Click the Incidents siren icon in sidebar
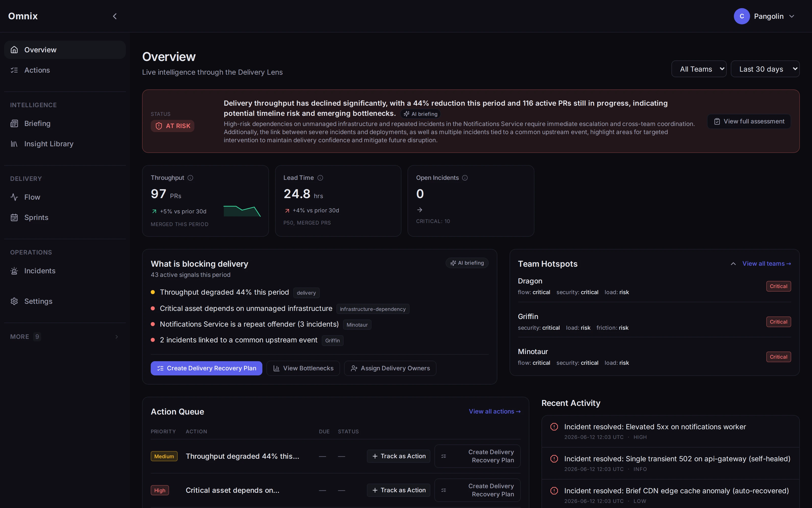 [14, 271]
